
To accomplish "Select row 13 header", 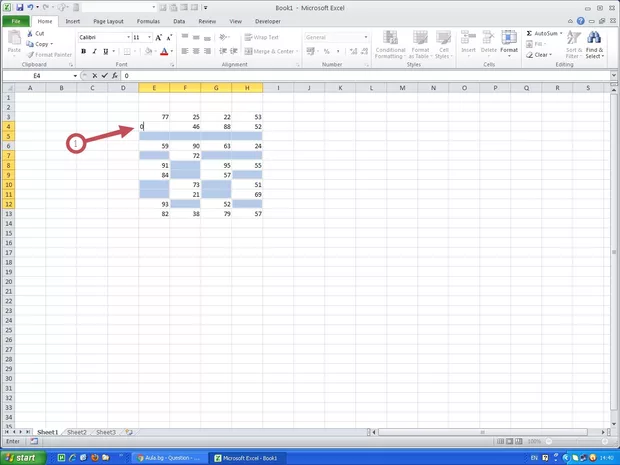I will (9, 214).
